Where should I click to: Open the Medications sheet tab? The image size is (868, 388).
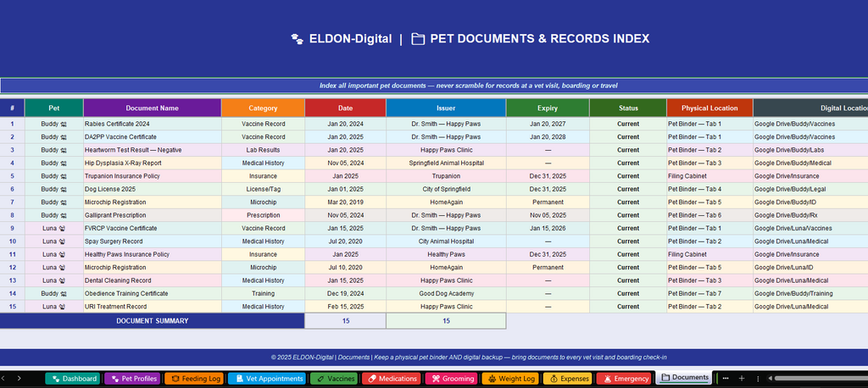point(392,379)
